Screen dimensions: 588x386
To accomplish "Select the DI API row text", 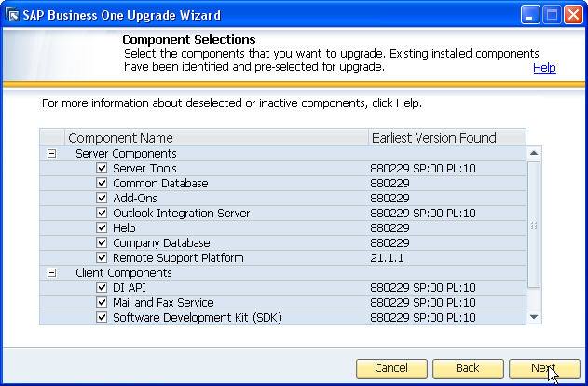I will 130,288.
